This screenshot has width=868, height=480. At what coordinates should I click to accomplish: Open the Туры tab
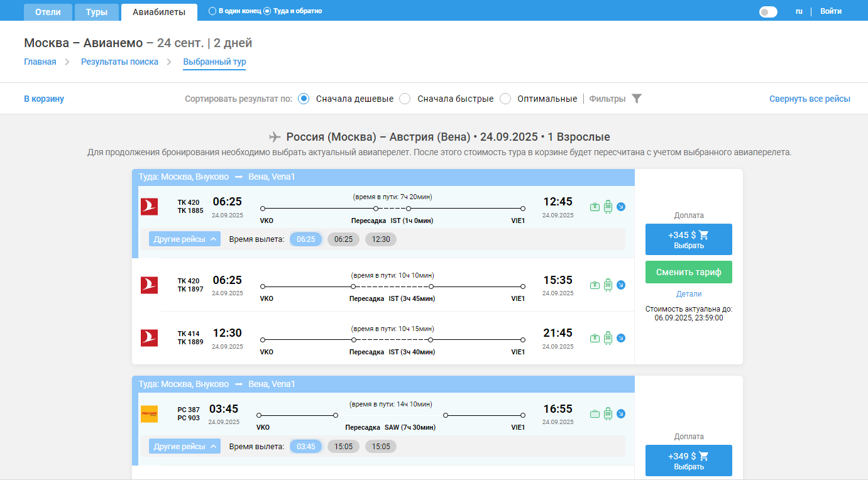pos(96,12)
